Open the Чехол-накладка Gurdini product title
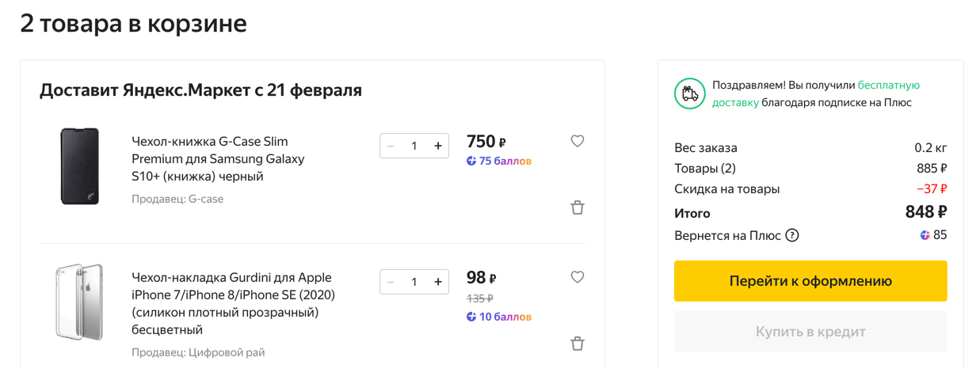The image size is (980, 369). click(233, 303)
